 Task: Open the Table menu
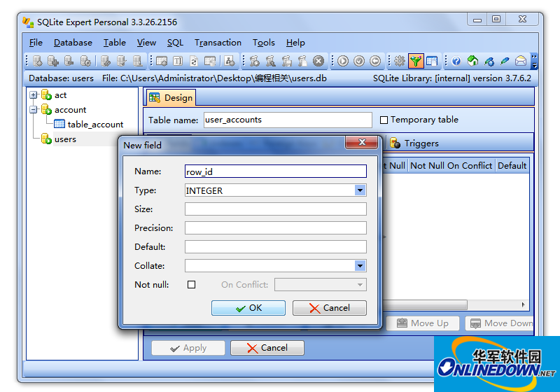coord(115,43)
